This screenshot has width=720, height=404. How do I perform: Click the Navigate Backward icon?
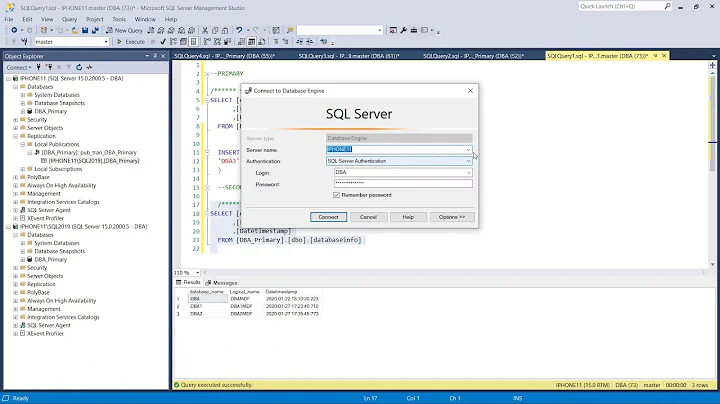14,30
